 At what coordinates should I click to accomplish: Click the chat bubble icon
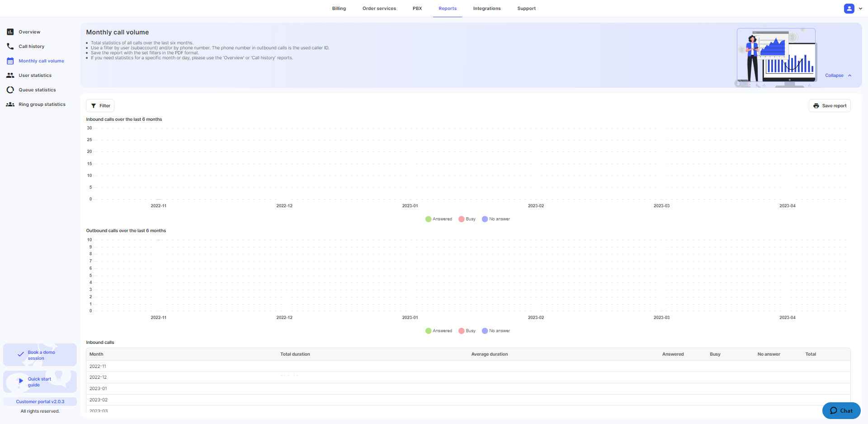point(834,410)
